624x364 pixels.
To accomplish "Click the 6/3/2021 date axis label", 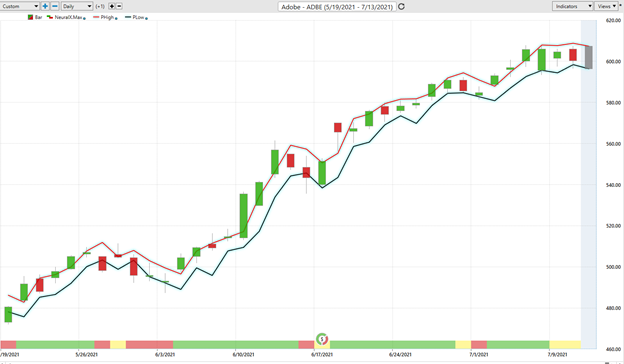I will click(x=165, y=354).
